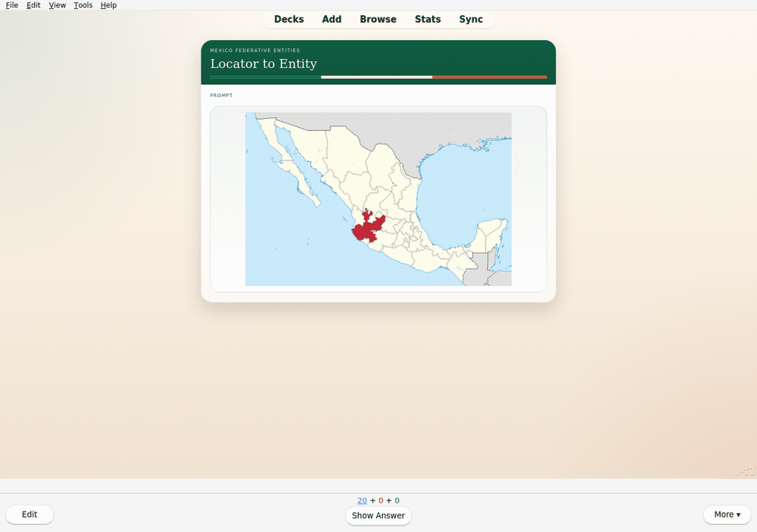Screen dimensions: 757x532
Task: Click the Mexico locator map image
Action: [x=378, y=199]
